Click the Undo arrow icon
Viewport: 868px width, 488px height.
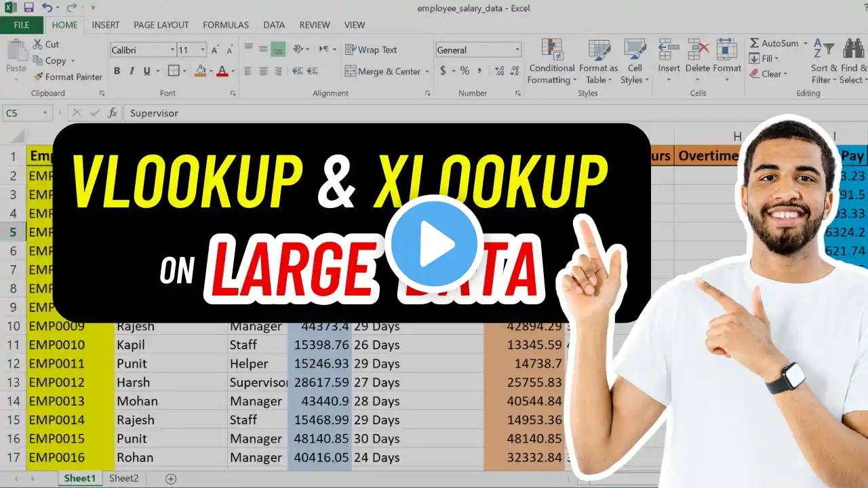click(x=46, y=8)
